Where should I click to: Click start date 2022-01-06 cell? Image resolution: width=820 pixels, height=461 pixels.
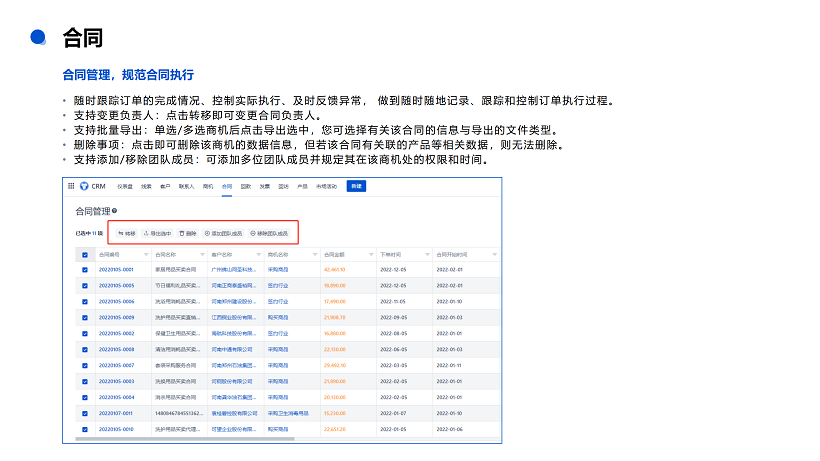tap(449, 429)
